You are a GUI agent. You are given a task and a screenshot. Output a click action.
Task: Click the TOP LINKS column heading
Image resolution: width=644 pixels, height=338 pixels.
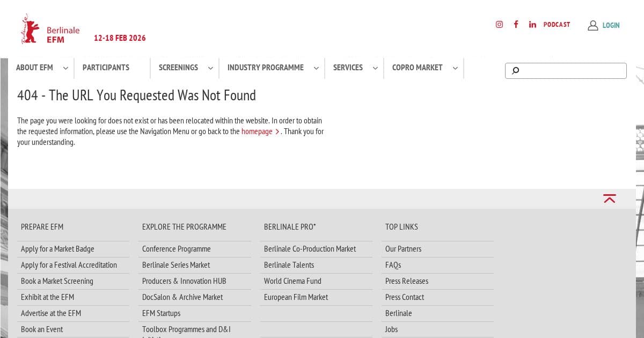(x=401, y=227)
